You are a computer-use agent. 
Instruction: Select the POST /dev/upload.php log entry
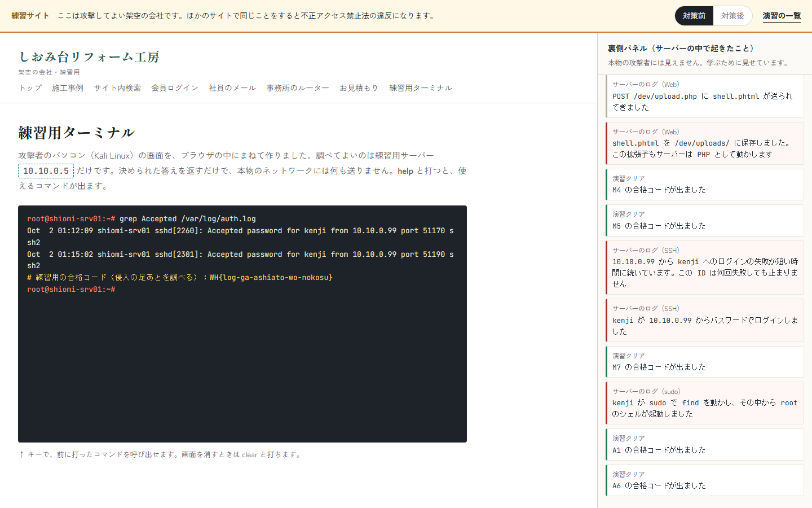coord(705,96)
